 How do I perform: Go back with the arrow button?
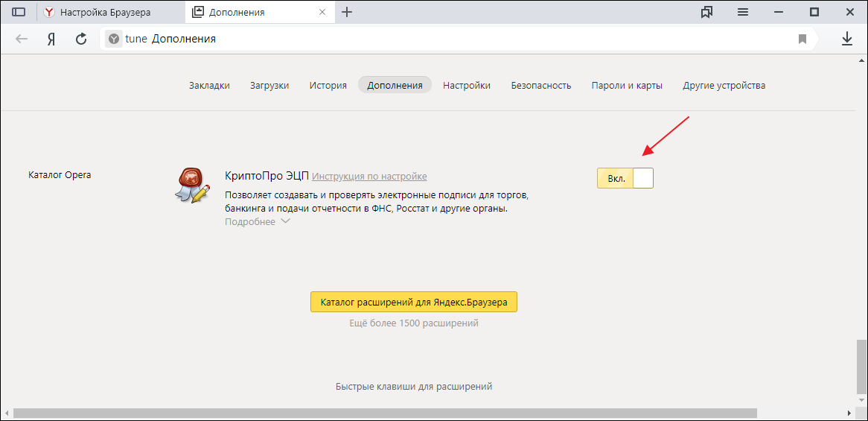[22, 39]
